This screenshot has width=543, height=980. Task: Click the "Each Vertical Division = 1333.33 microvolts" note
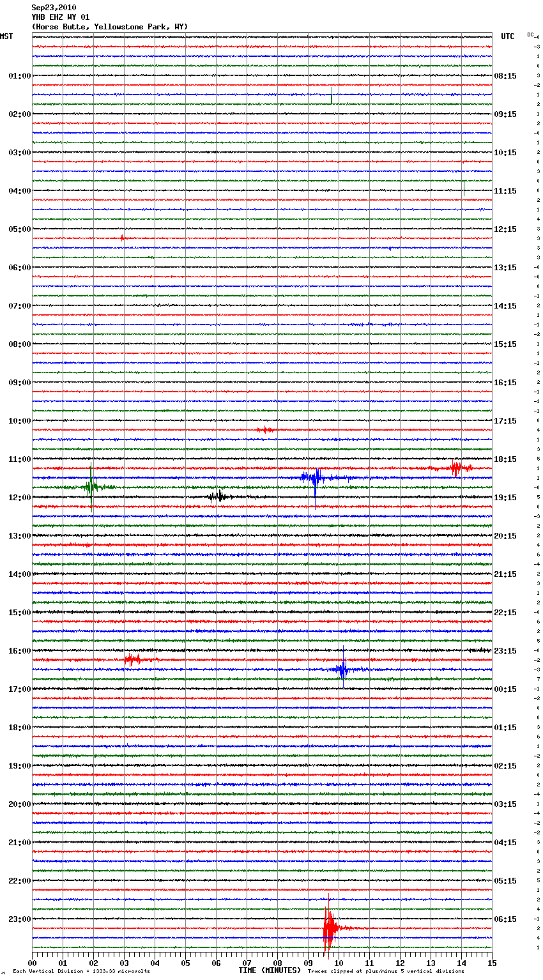(81, 971)
